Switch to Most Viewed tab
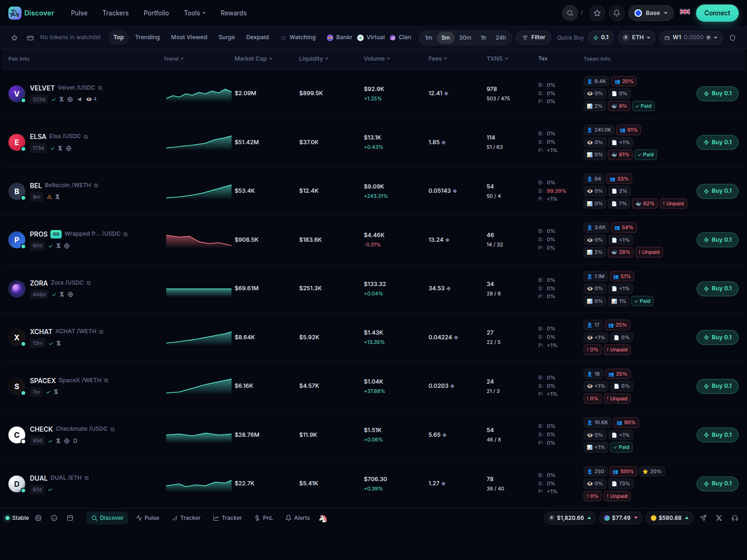The width and height of the screenshot is (747, 560). tap(189, 37)
